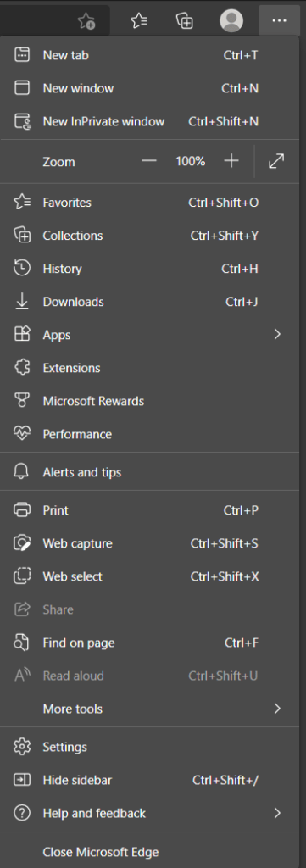This screenshot has width=306, height=868.
Task: Expand the Help and feedback submenu arrow
Action: [x=277, y=813]
